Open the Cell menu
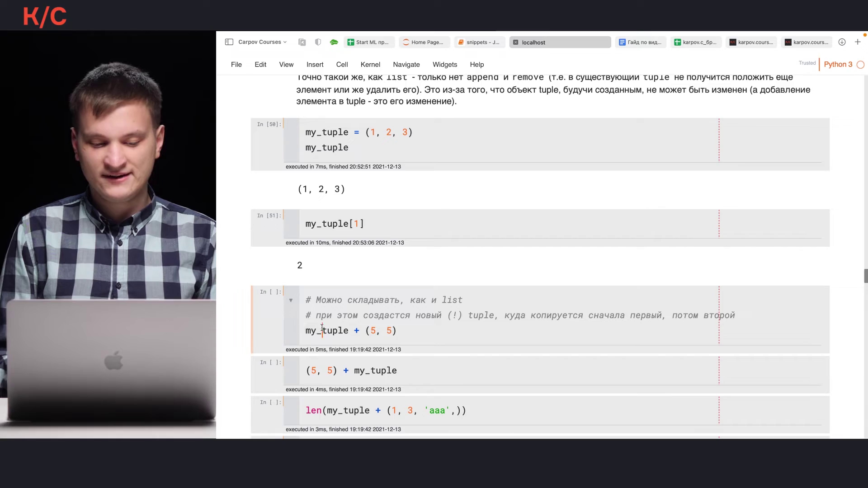 coord(342,65)
